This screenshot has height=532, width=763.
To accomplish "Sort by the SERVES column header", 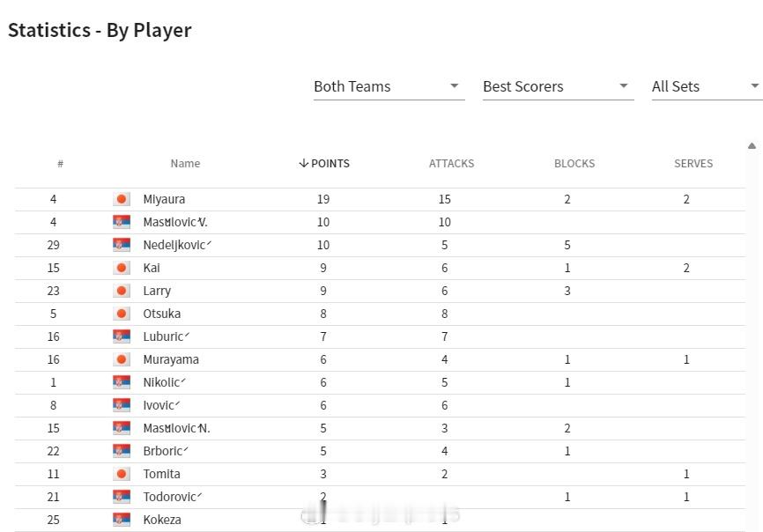I will point(693,164).
